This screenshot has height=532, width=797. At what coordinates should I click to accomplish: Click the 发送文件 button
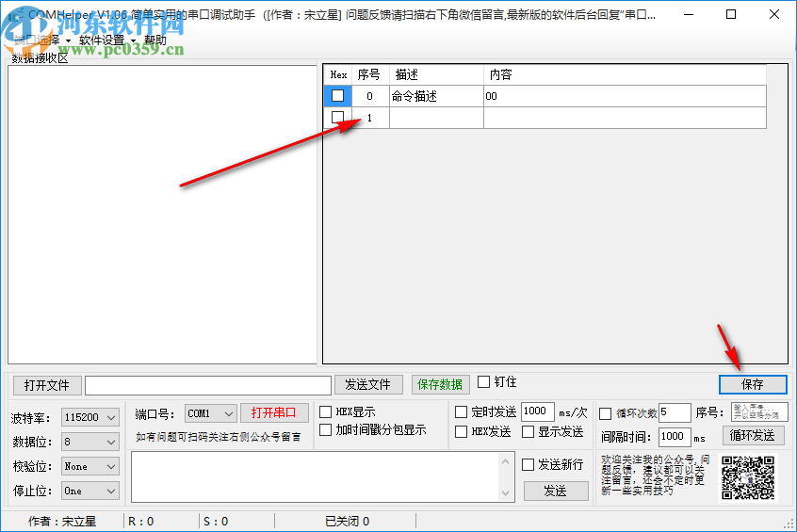pyautogui.click(x=368, y=385)
